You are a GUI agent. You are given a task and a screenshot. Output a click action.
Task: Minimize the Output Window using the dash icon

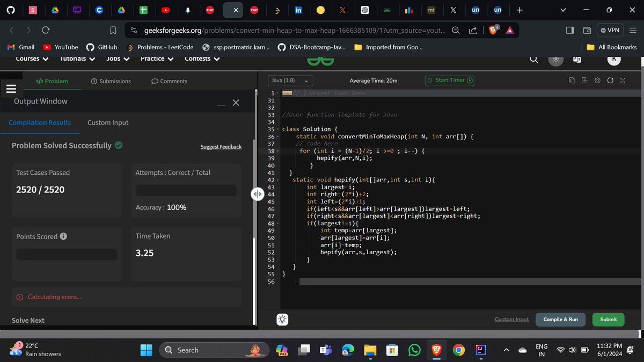[221, 105]
